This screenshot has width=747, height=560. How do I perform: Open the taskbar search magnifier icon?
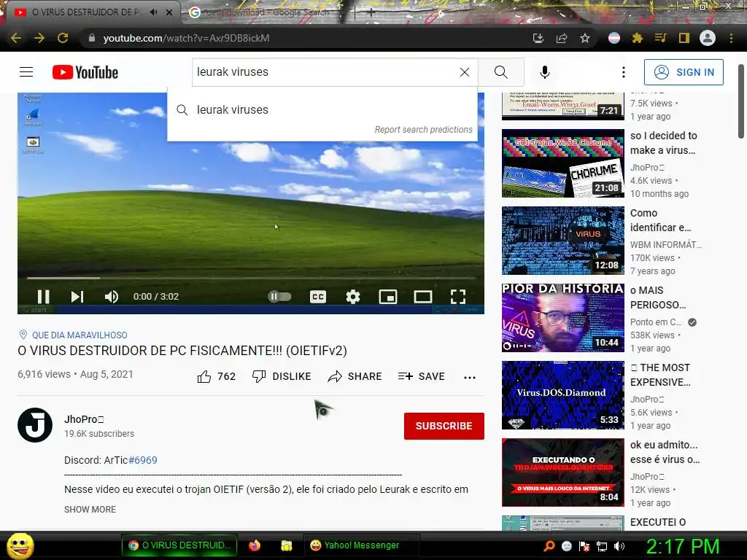pos(549,545)
